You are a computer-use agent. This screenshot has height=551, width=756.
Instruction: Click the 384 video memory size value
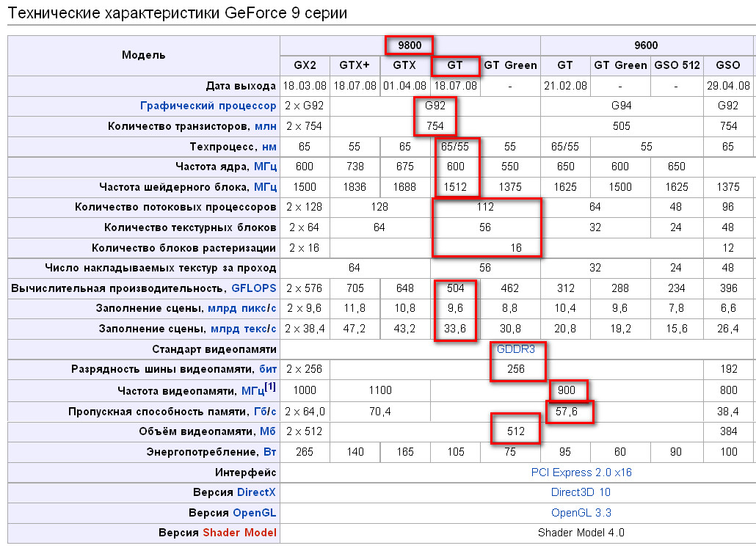click(x=729, y=431)
